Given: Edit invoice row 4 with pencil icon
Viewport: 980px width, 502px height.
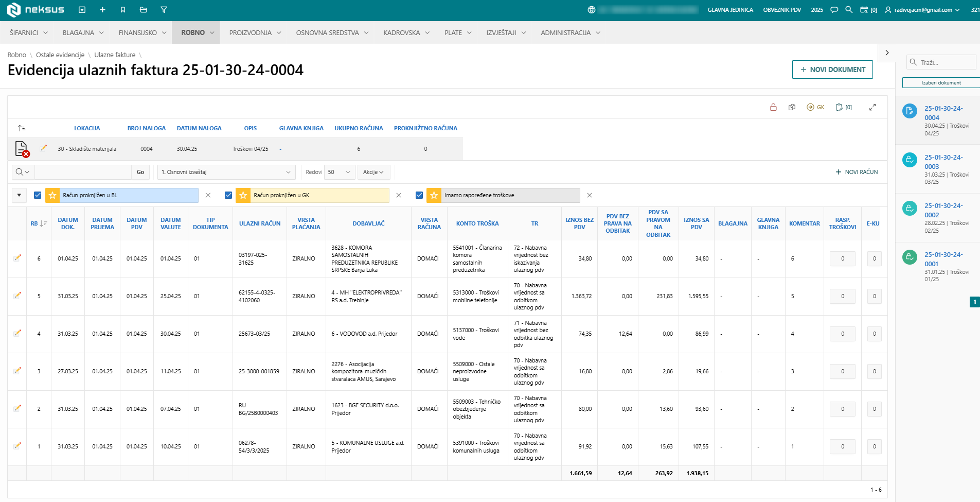Looking at the screenshot, I should [x=17, y=333].
